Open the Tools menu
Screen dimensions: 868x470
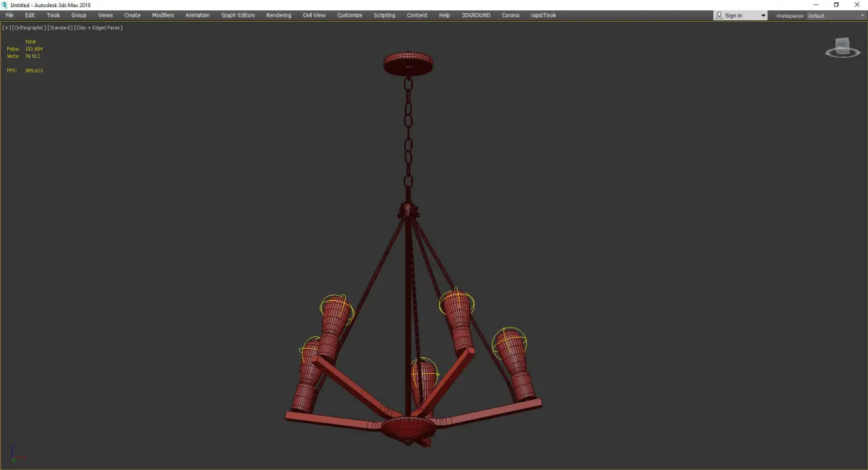tap(54, 15)
